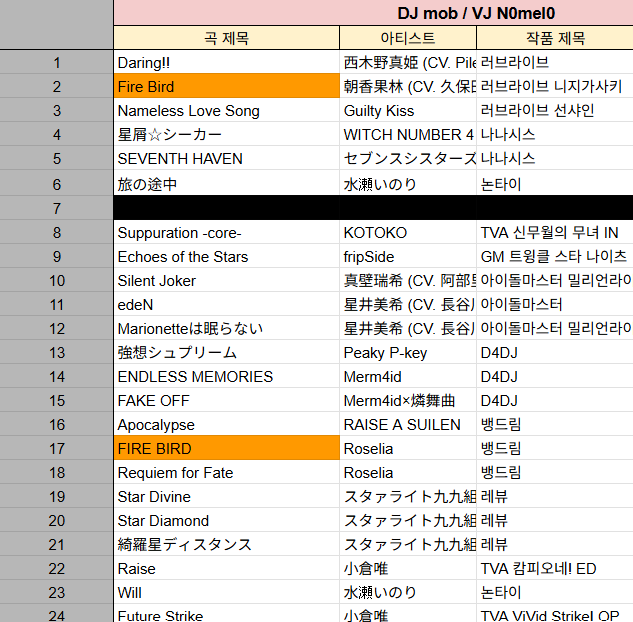Image resolution: width=633 pixels, height=622 pixels.
Task: Click the '곡 제목' column header
Action: coord(226,38)
